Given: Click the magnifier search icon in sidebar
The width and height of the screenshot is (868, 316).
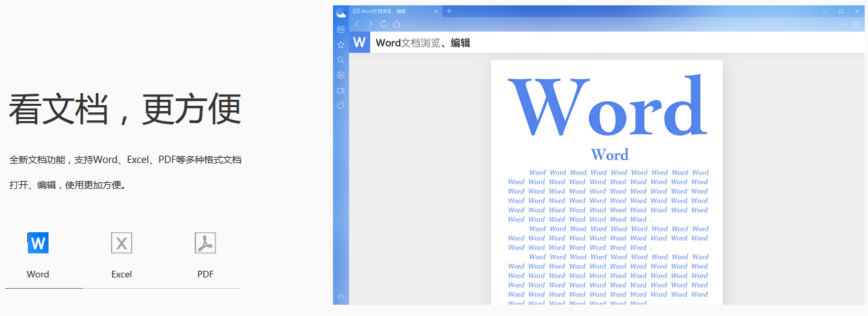Looking at the screenshot, I should [x=341, y=60].
